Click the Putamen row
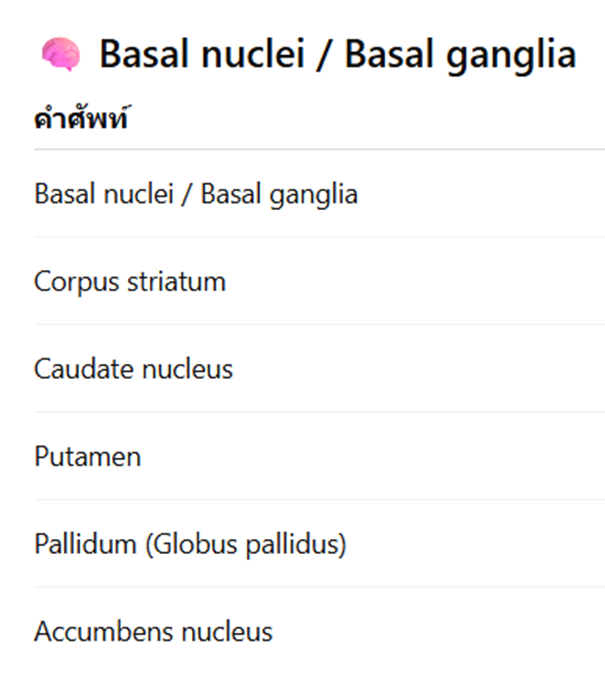This screenshot has width=605, height=688. coord(88,457)
